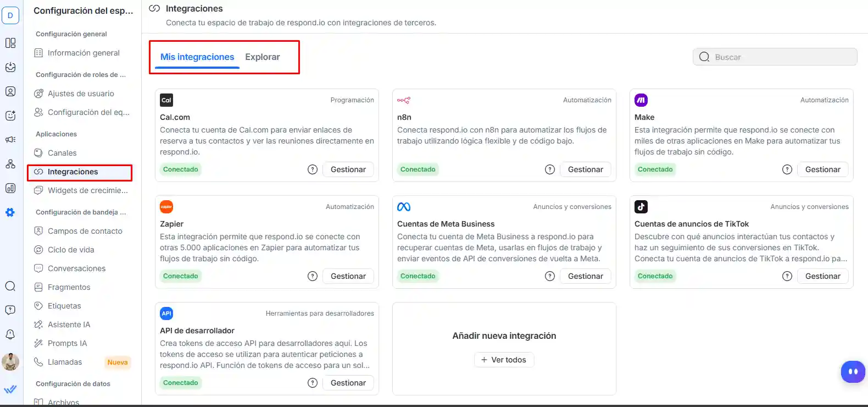Viewport: 868px width, 407px height.
Task: Open the inbox messages icon in rail
Action: coord(10,67)
